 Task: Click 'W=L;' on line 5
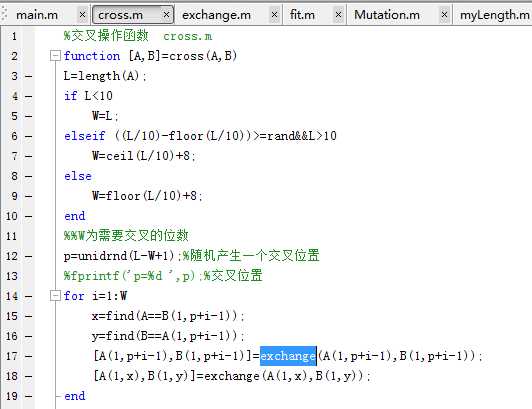(105, 116)
